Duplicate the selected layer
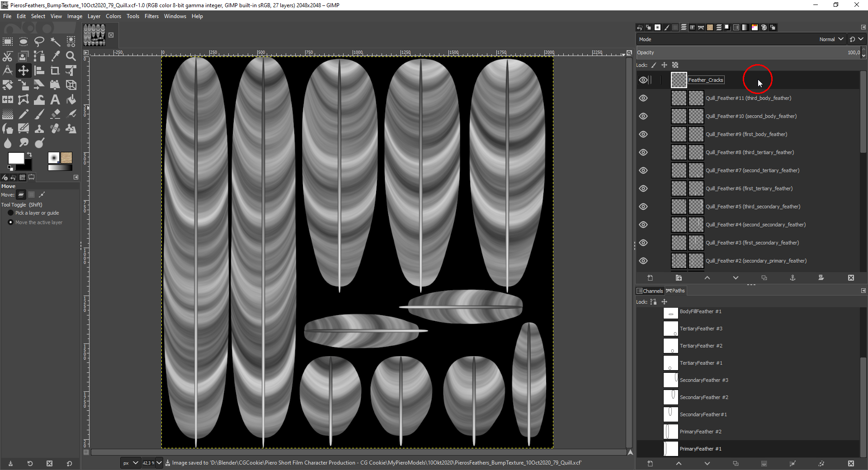 pyautogui.click(x=764, y=277)
